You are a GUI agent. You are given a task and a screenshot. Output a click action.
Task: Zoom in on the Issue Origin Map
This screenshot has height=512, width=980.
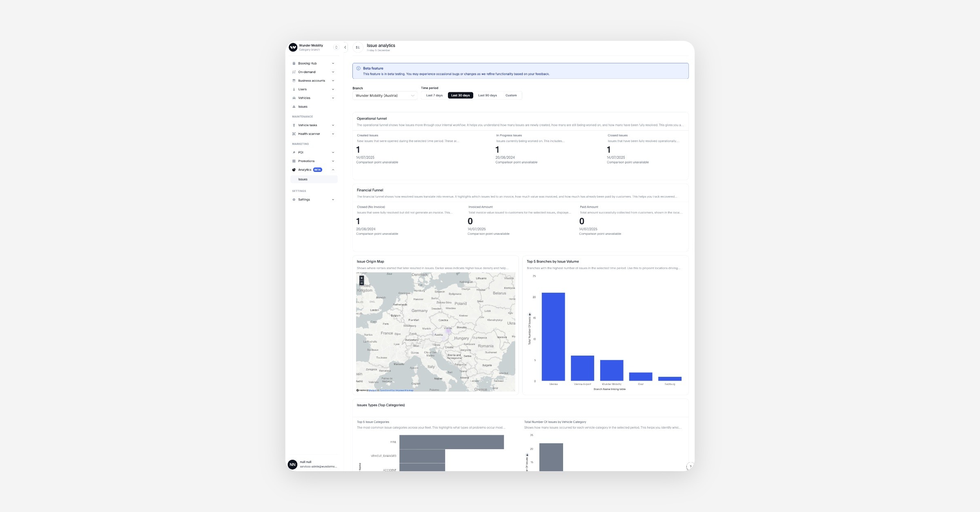pos(361,278)
